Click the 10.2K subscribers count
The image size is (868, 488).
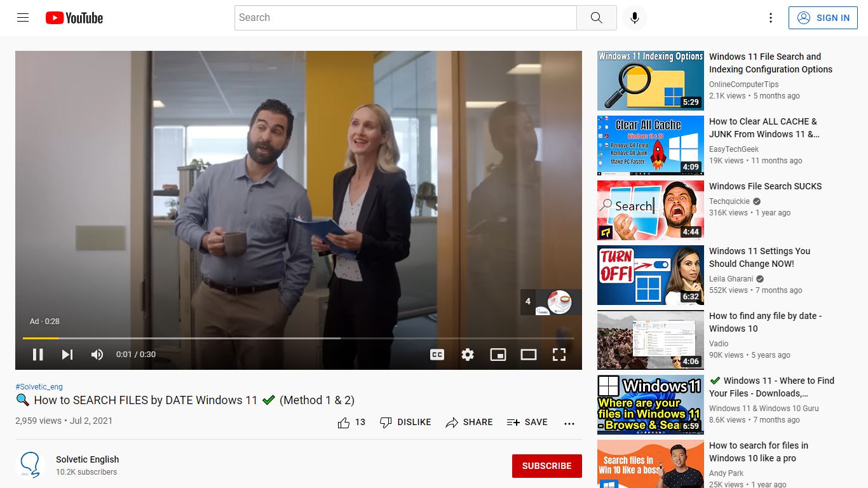[86, 472]
